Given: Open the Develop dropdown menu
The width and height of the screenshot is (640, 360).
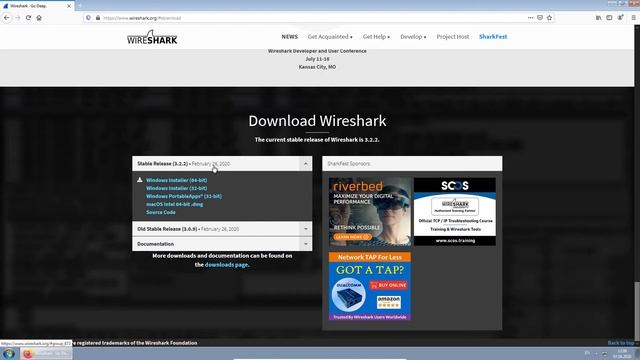Looking at the screenshot, I should coord(413,36).
